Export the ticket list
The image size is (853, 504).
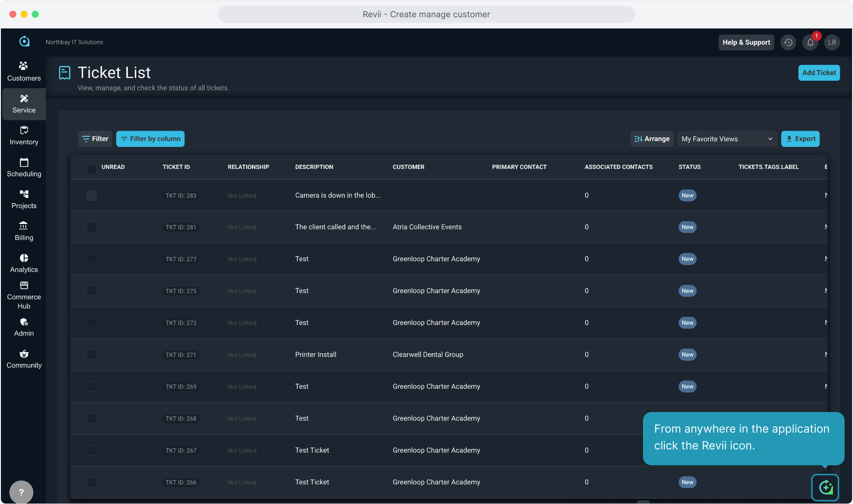pyautogui.click(x=800, y=139)
